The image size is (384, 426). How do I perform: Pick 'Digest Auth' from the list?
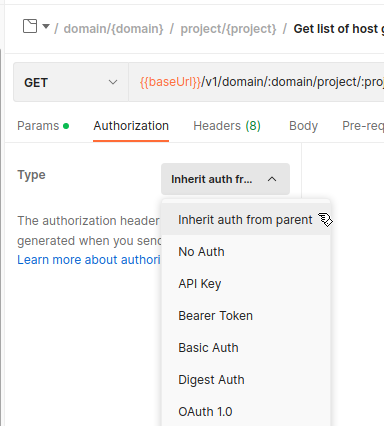click(246, 380)
